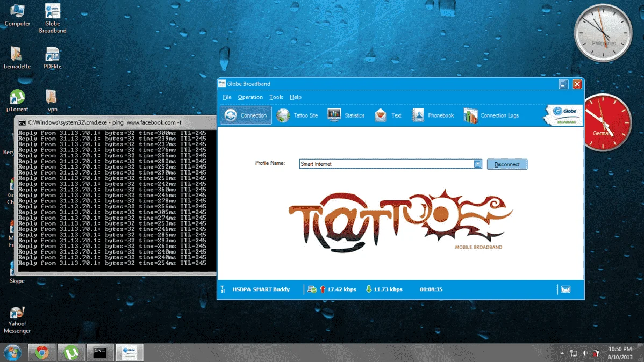This screenshot has width=644, height=362.
Task: Click the Globe Broadband logo in toolbar
Action: [562, 115]
